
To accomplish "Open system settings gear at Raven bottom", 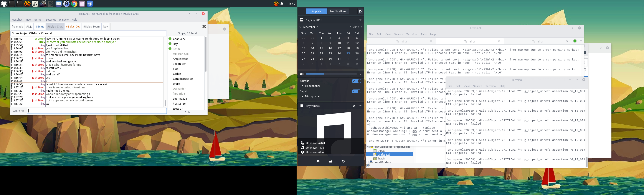I will [x=318, y=161].
